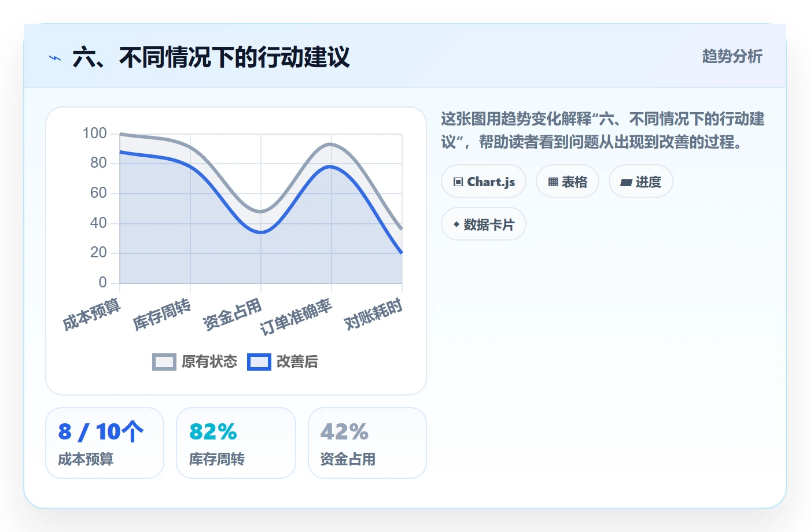The image size is (810, 532).
Task: Click the 60 y-axis value
Action: point(98,193)
